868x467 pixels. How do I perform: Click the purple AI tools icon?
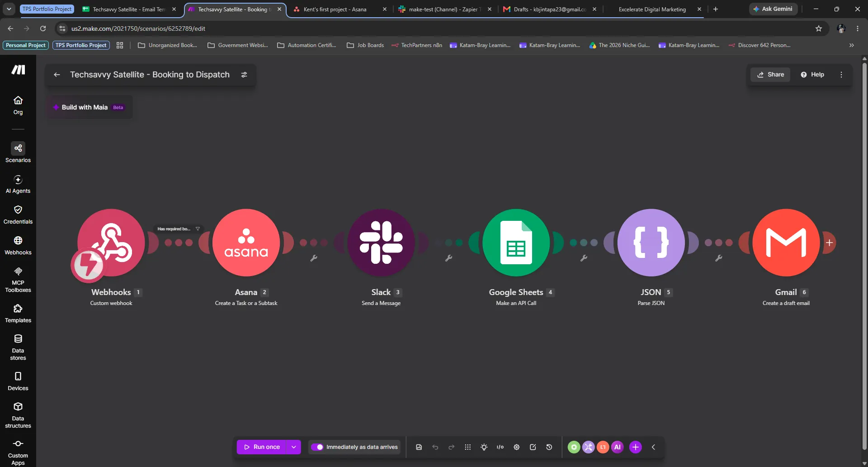618,447
